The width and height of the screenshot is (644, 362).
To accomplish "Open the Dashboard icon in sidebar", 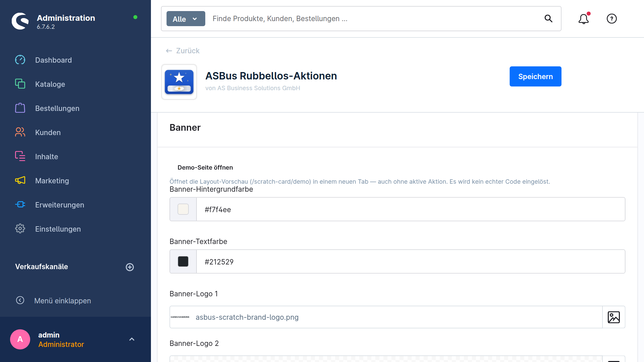I will 20,60.
